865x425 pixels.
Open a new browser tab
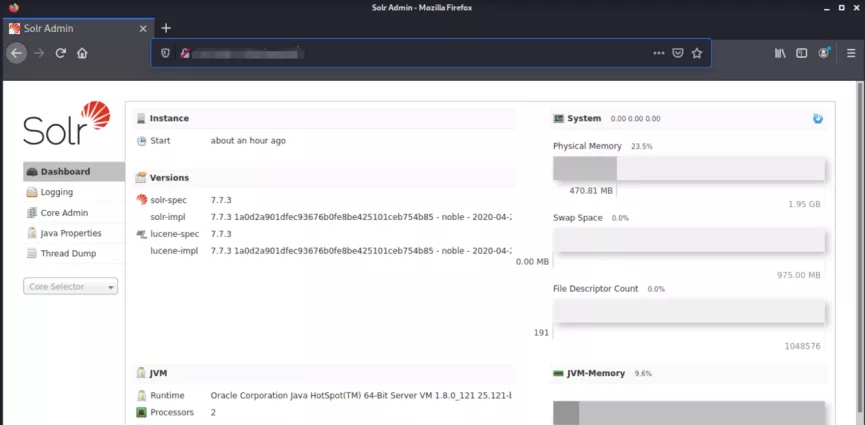[x=166, y=28]
